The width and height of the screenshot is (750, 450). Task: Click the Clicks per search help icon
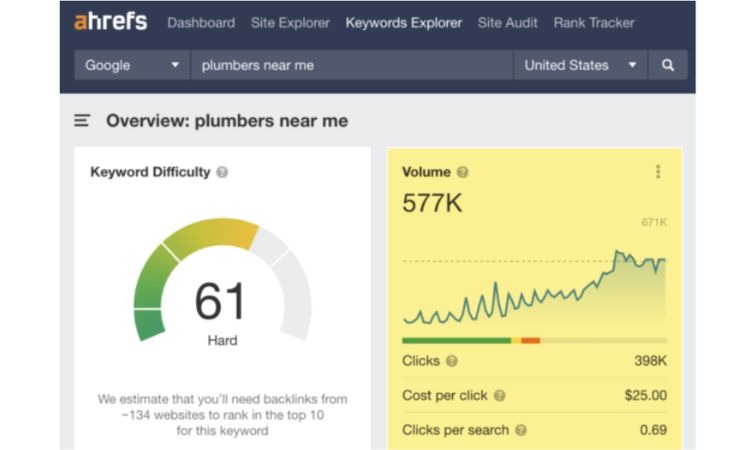pyautogui.click(x=520, y=430)
